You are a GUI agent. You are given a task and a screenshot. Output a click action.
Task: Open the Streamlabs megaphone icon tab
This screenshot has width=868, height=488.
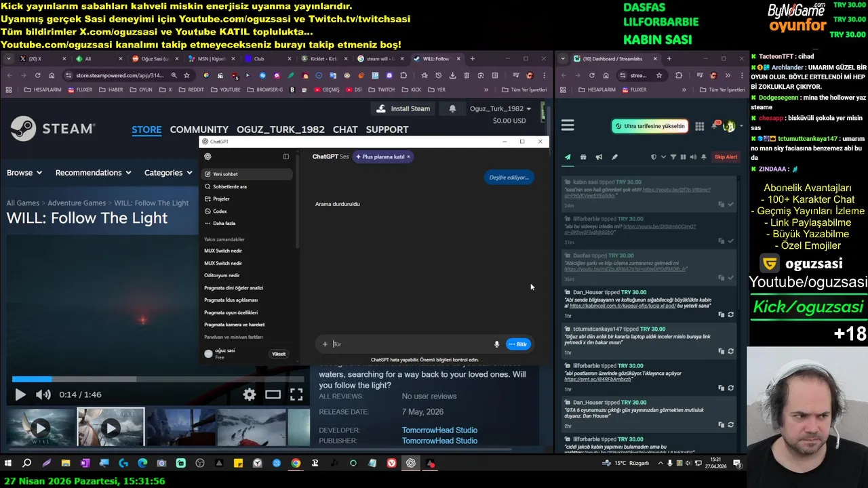coord(599,157)
